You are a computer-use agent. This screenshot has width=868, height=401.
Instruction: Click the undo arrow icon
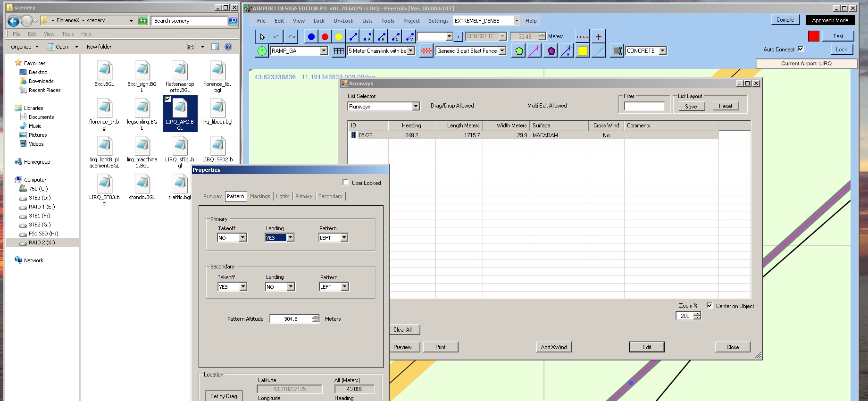point(276,37)
